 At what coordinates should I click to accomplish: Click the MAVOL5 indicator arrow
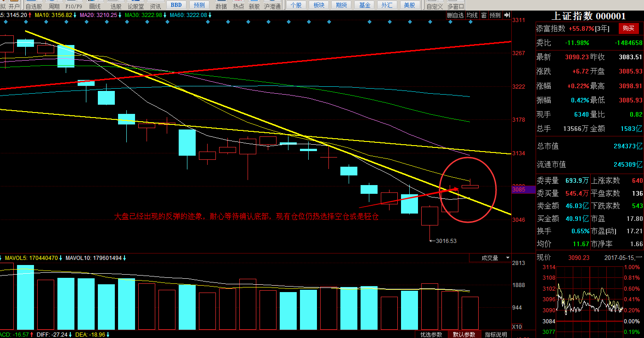61,258
